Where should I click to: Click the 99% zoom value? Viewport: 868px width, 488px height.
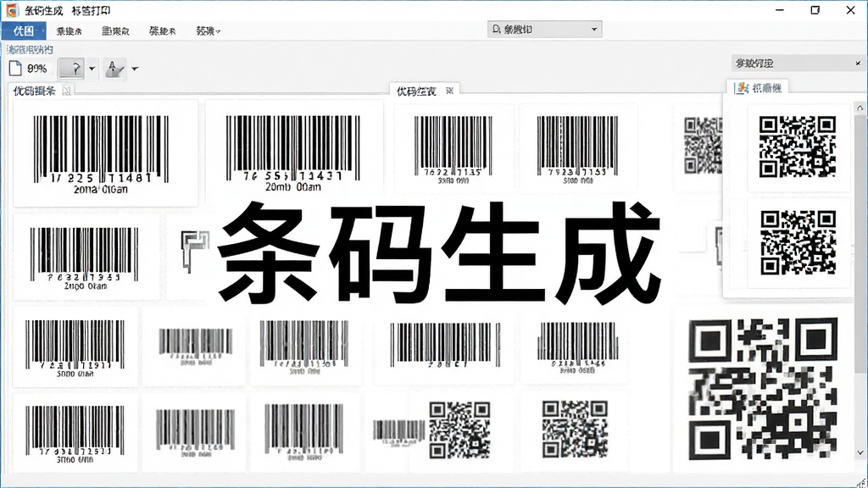point(37,69)
